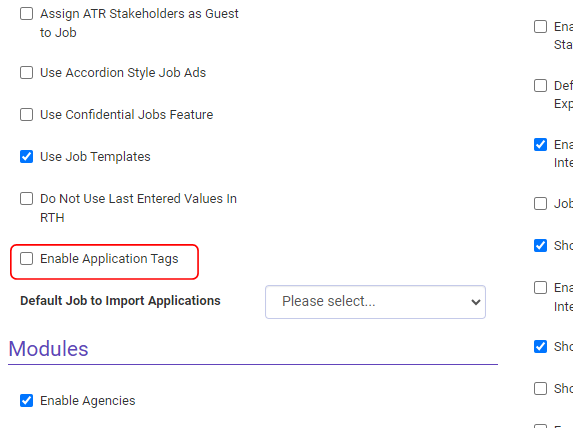Uncheck the Use Job Templates checkbox
The image size is (573, 428).
click(26, 157)
